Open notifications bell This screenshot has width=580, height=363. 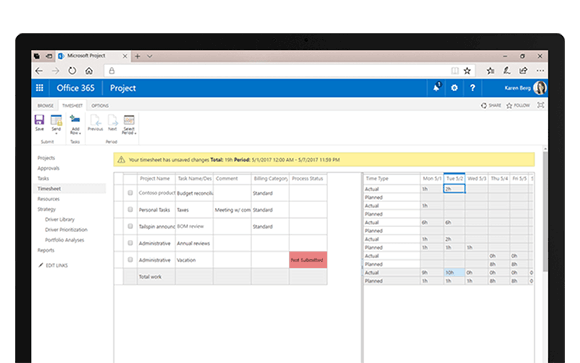click(436, 87)
